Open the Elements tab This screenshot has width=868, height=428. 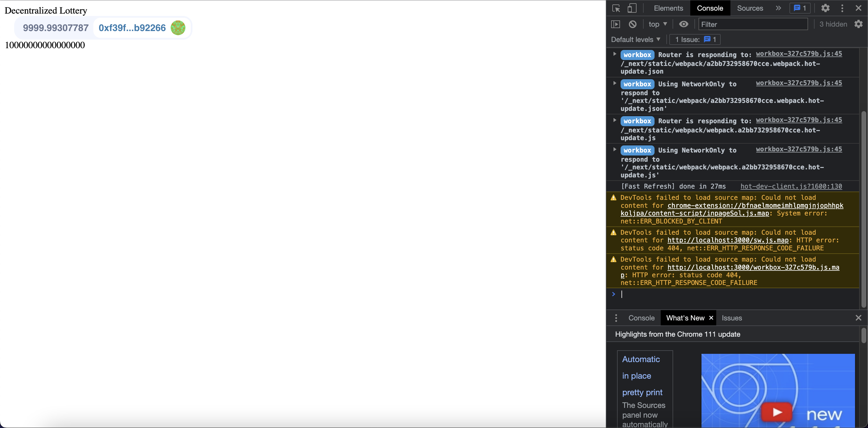pyautogui.click(x=668, y=8)
